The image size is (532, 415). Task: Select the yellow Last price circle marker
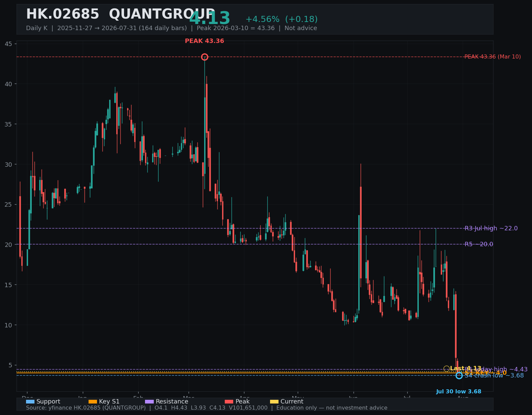pyautogui.click(x=446, y=369)
